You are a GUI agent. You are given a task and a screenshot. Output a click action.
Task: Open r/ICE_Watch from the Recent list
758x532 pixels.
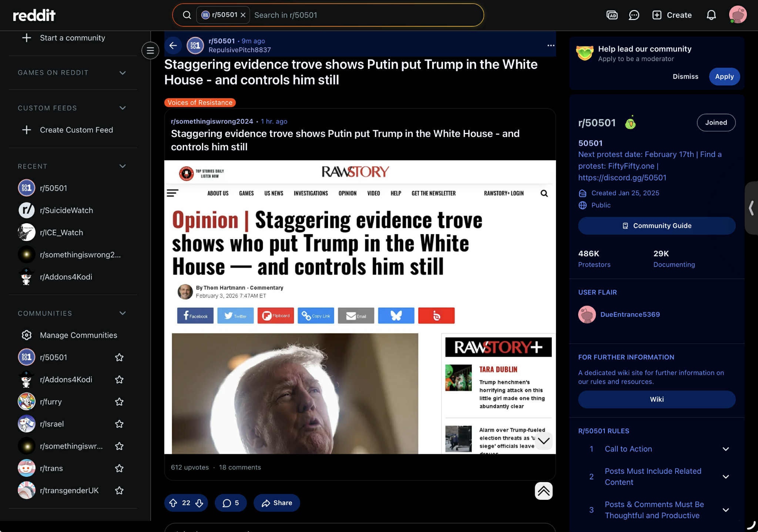[61, 232]
